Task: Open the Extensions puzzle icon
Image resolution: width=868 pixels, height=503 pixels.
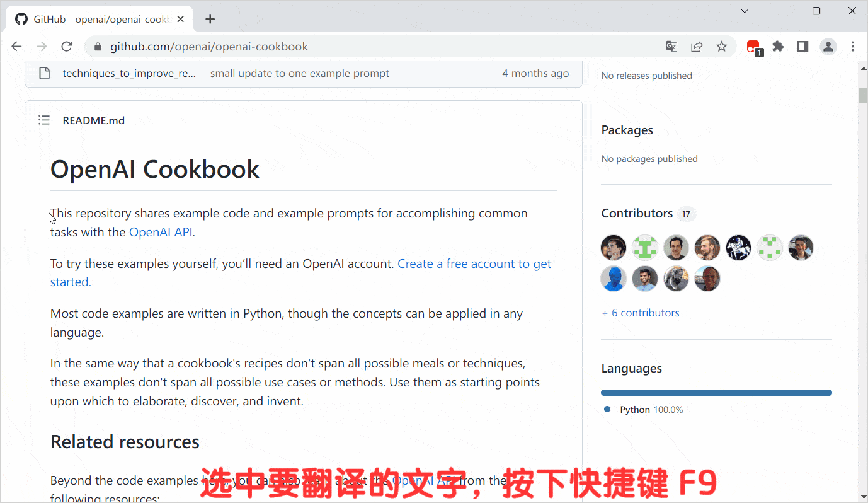Action: (x=778, y=47)
